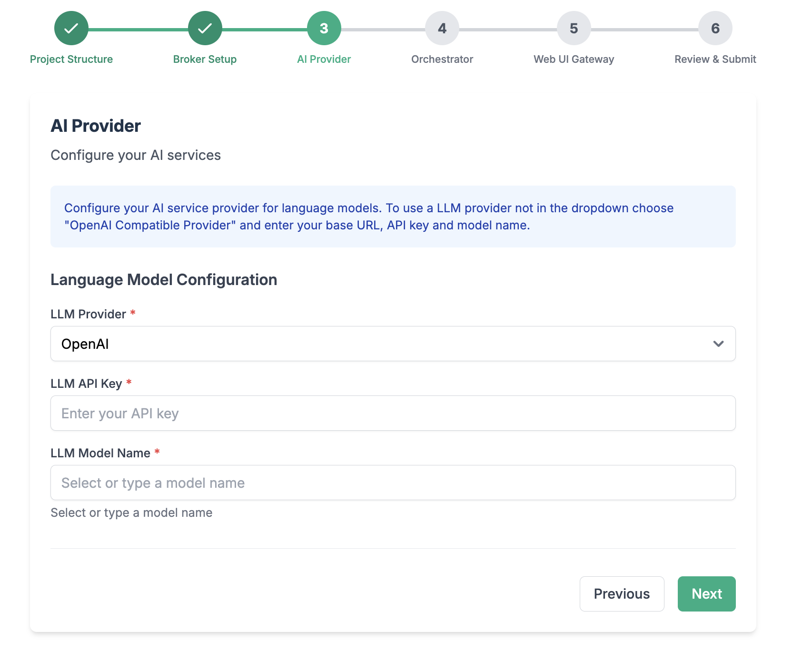Viewport: 812px width, 671px height.
Task: Click the step 4 Orchestrator circle
Action: (442, 29)
